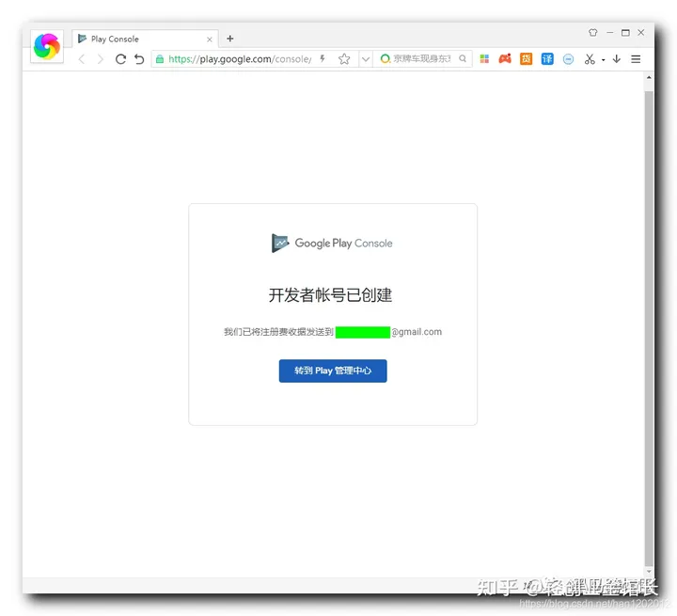Screen dimensions: 677x616
Task: Click the search magnifier icon
Action: point(463,58)
